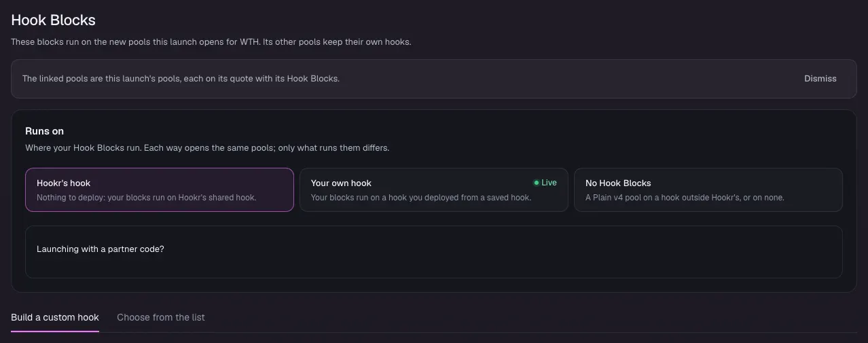Click the Where your Hook Blocks run subtitle
This screenshot has height=343, width=868.
click(x=207, y=147)
